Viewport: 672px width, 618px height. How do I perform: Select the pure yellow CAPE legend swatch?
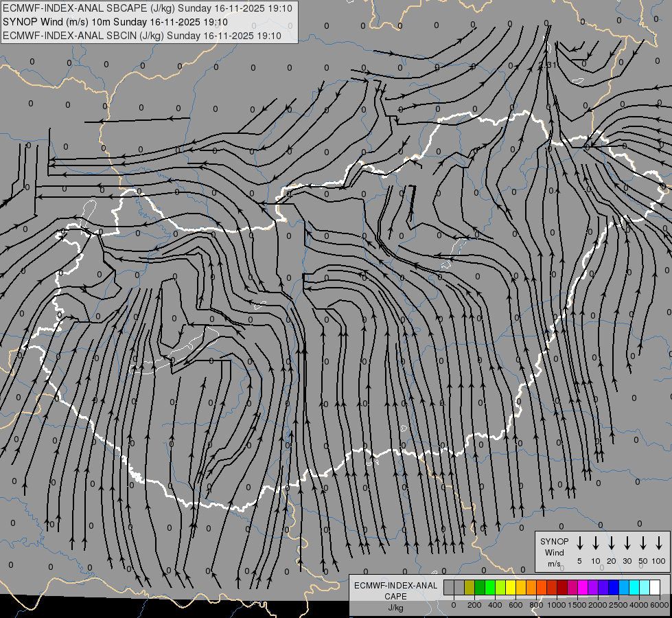(511, 587)
